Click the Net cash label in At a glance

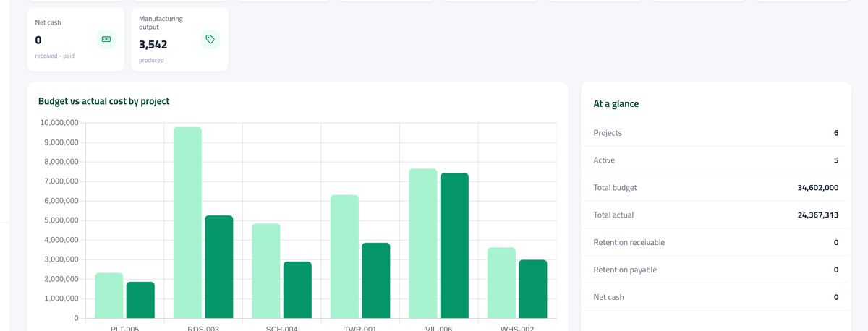609,297
